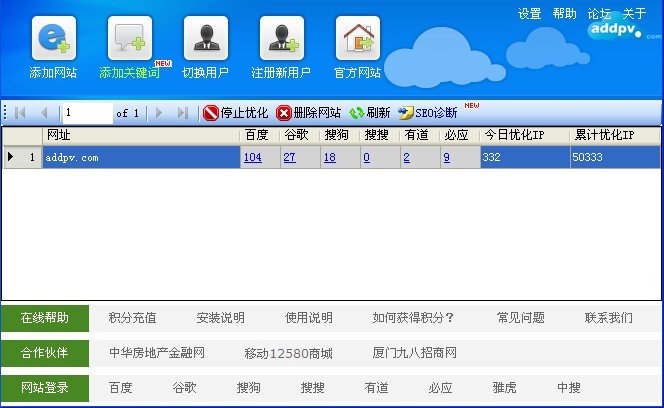Open the Baidu count link 104
The image size is (664, 408).
(253, 157)
